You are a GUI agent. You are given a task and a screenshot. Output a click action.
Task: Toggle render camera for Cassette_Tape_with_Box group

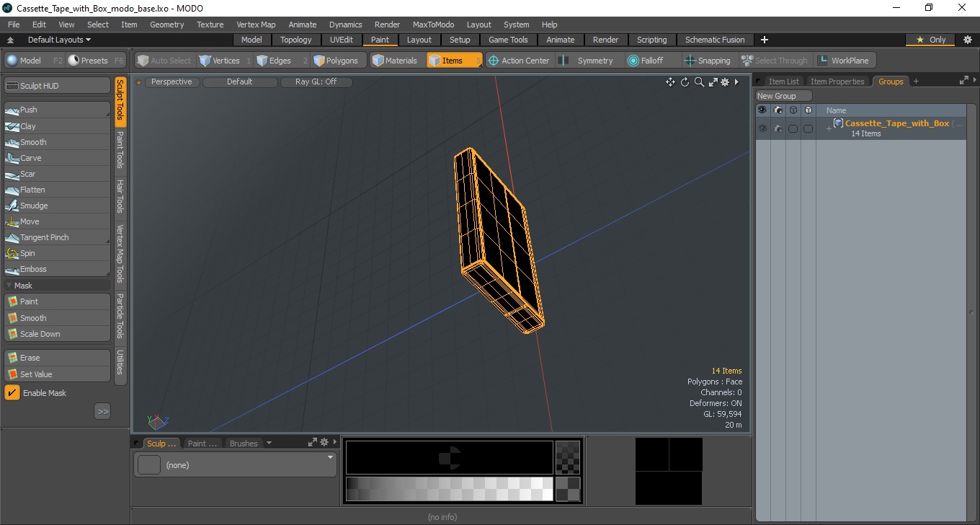pyautogui.click(x=778, y=128)
